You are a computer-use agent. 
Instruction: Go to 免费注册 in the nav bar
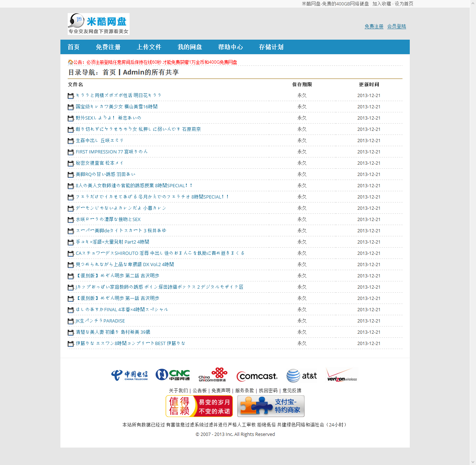tap(108, 47)
